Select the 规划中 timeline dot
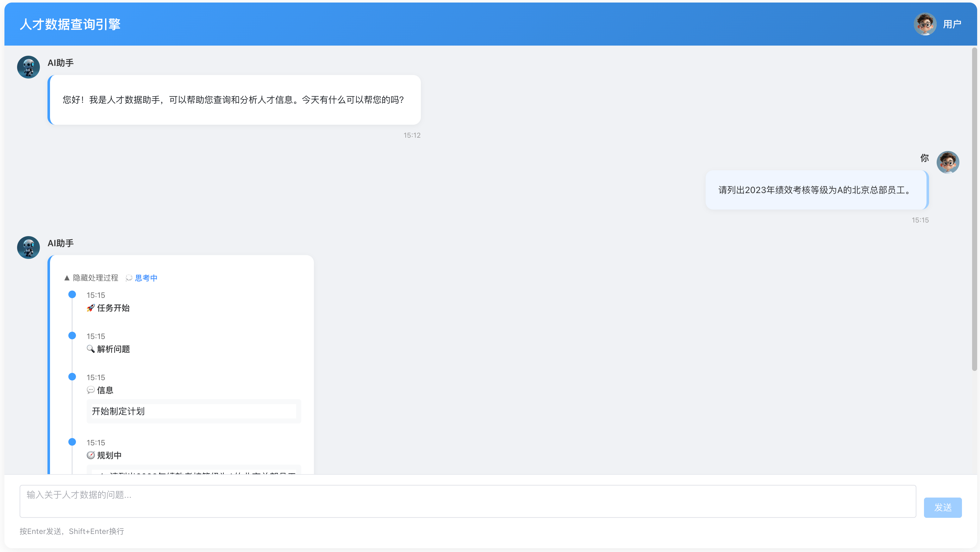Screen dimensions: 980x552 (x=72, y=442)
